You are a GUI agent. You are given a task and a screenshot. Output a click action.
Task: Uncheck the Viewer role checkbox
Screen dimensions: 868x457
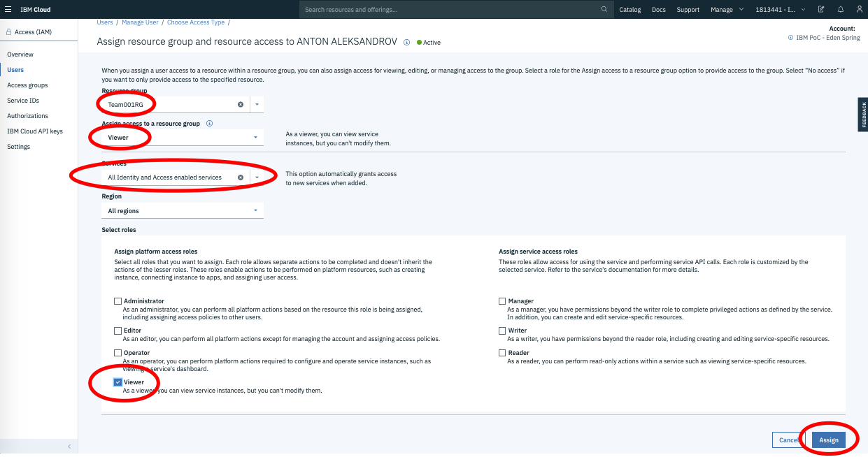coord(118,382)
